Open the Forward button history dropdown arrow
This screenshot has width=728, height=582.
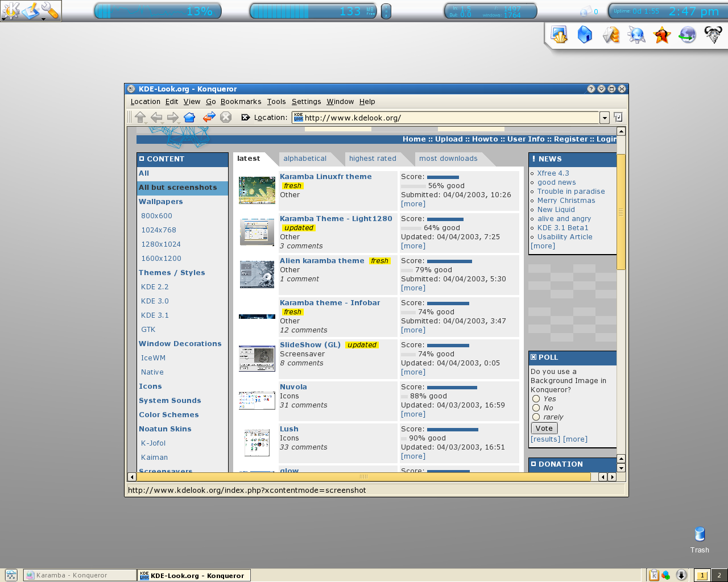(x=179, y=122)
